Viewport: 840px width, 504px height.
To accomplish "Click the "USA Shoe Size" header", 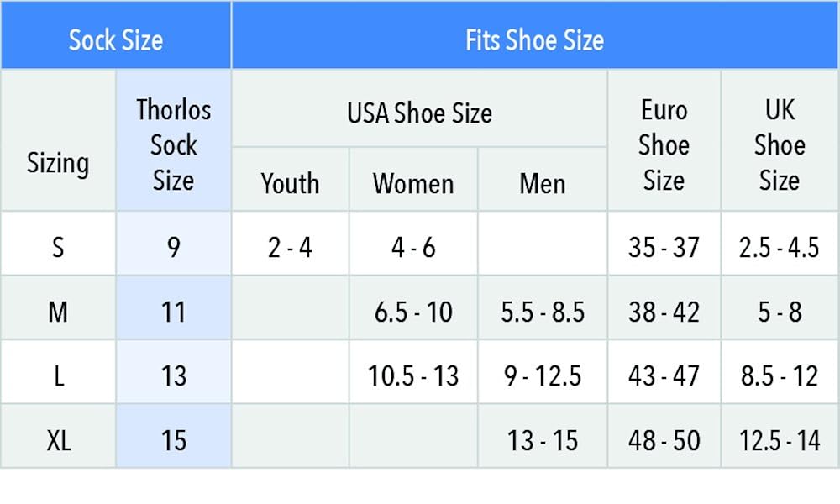I will [x=419, y=112].
